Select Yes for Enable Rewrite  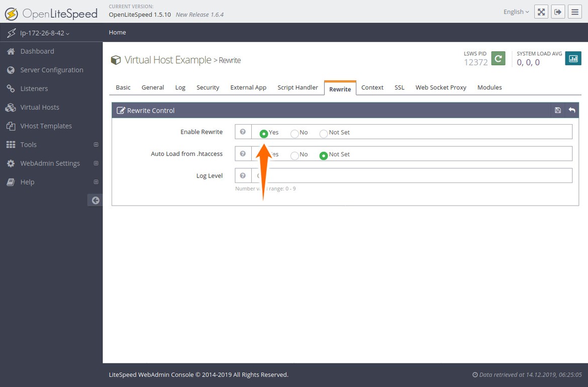coord(264,134)
